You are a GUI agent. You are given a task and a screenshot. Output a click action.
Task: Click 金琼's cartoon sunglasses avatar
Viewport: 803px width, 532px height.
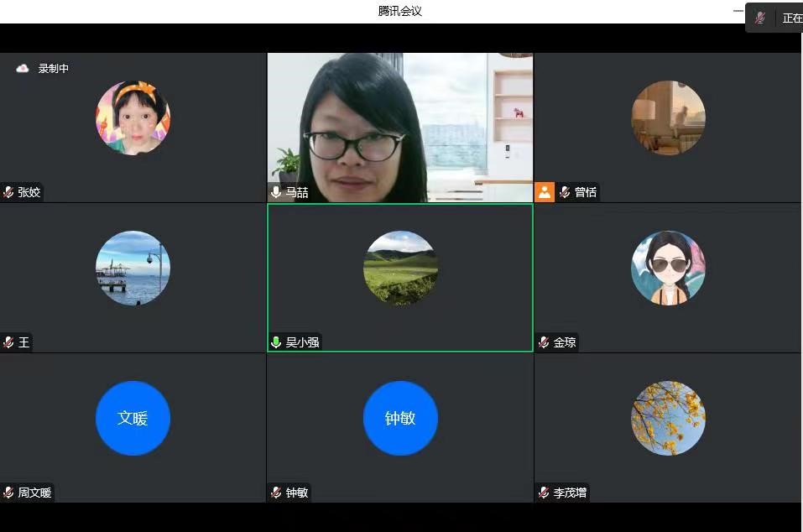point(668,268)
